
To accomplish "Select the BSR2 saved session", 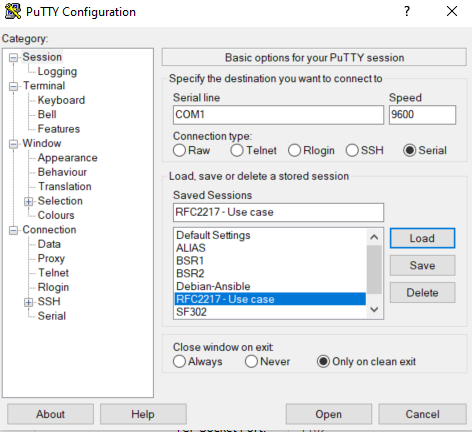I will pyautogui.click(x=270, y=273).
